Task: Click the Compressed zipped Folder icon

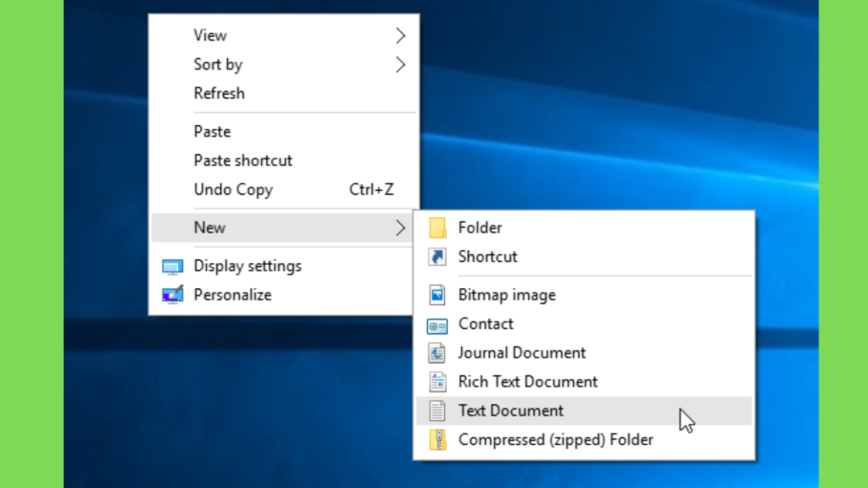Action: pyautogui.click(x=437, y=440)
